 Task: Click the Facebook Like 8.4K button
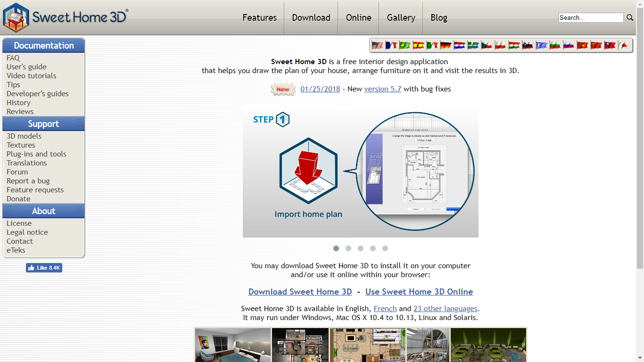coord(44,268)
